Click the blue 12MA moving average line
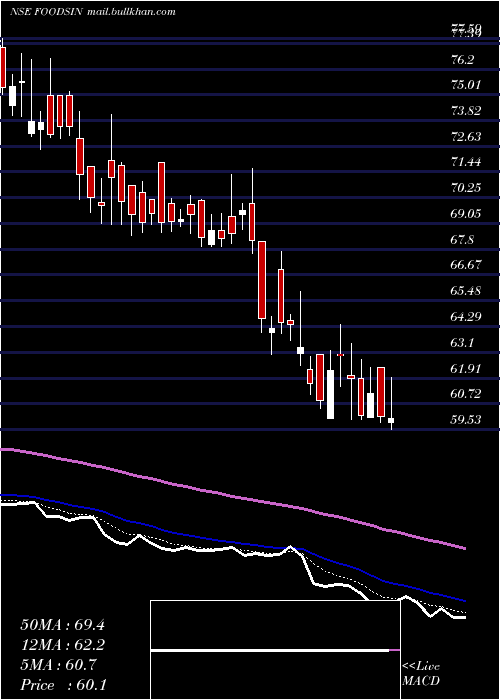 click(232, 542)
